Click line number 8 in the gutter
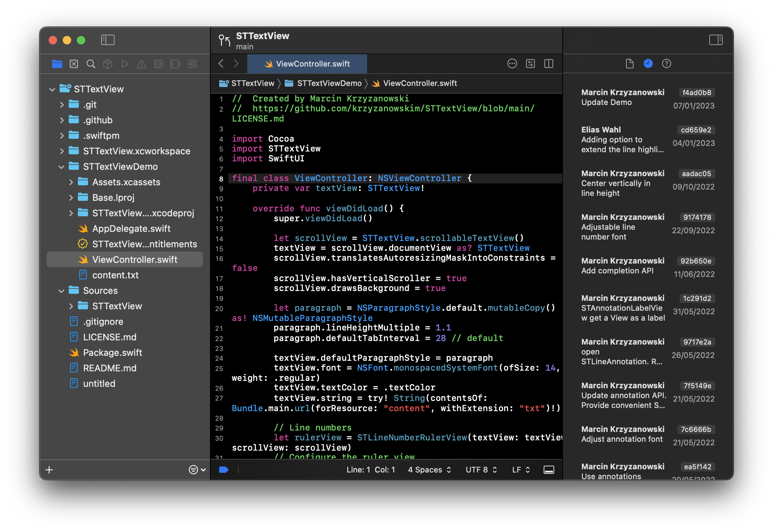 221,179
